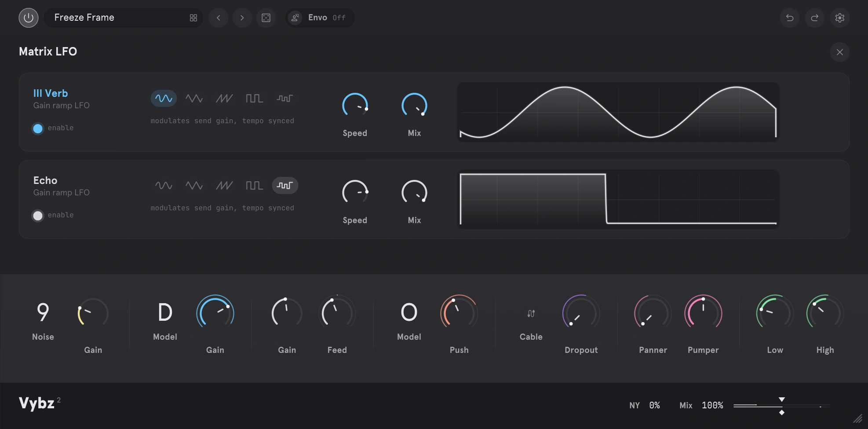Image resolution: width=868 pixels, height=429 pixels.
Task: Click the output level slider in footer
Action: coord(781,406)
